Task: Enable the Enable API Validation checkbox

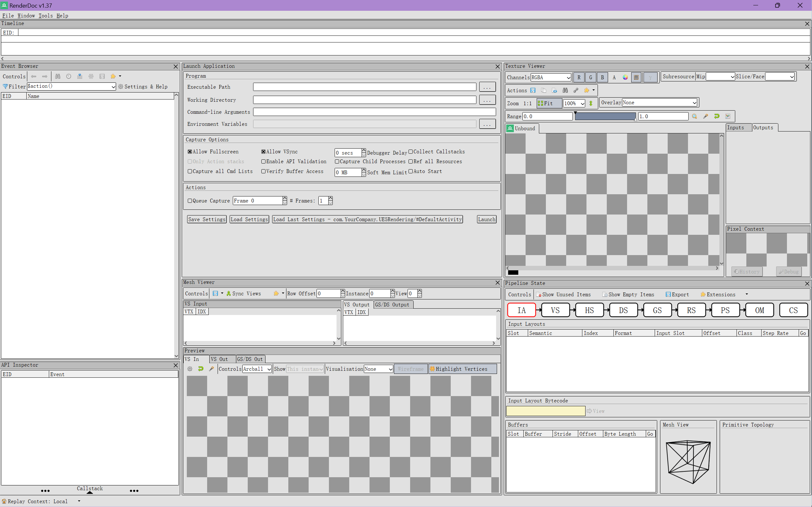Action: pos(263,162)
